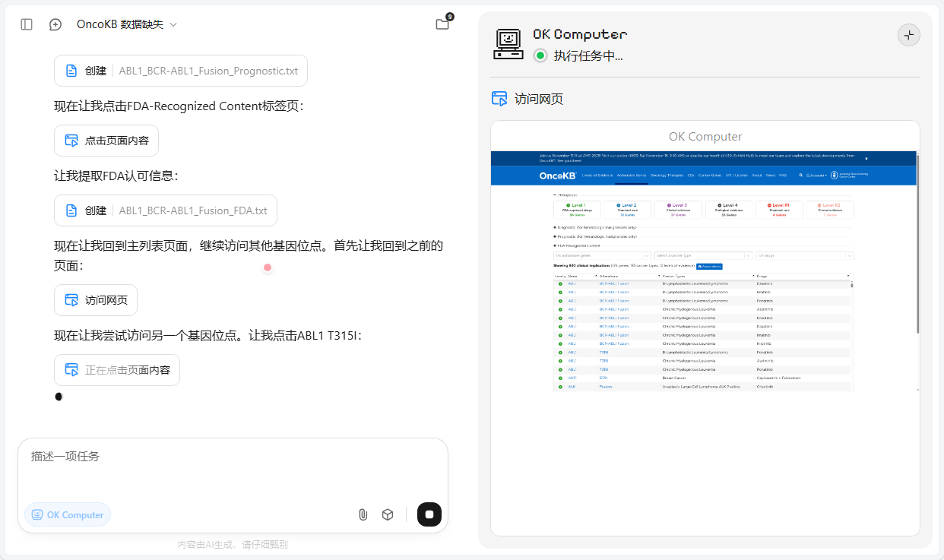
Task: Select the Level 4 Biological evidence card
Action: (x=729, y=210)
